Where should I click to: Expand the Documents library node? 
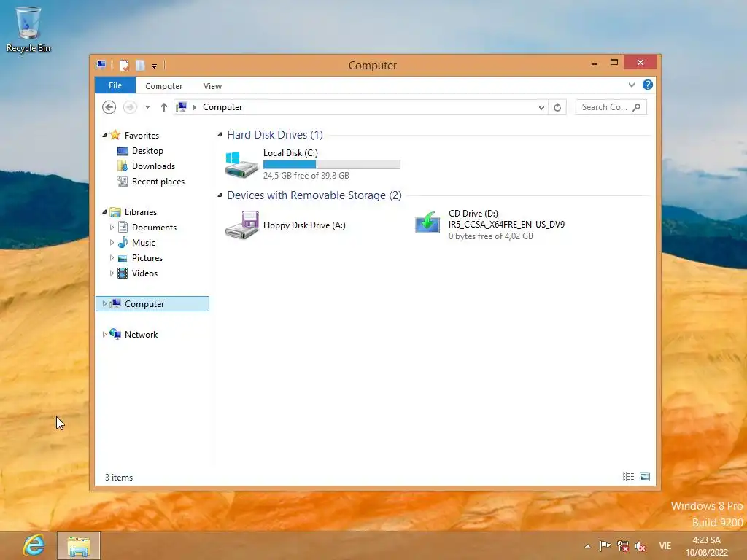click(x=112, y=227)
